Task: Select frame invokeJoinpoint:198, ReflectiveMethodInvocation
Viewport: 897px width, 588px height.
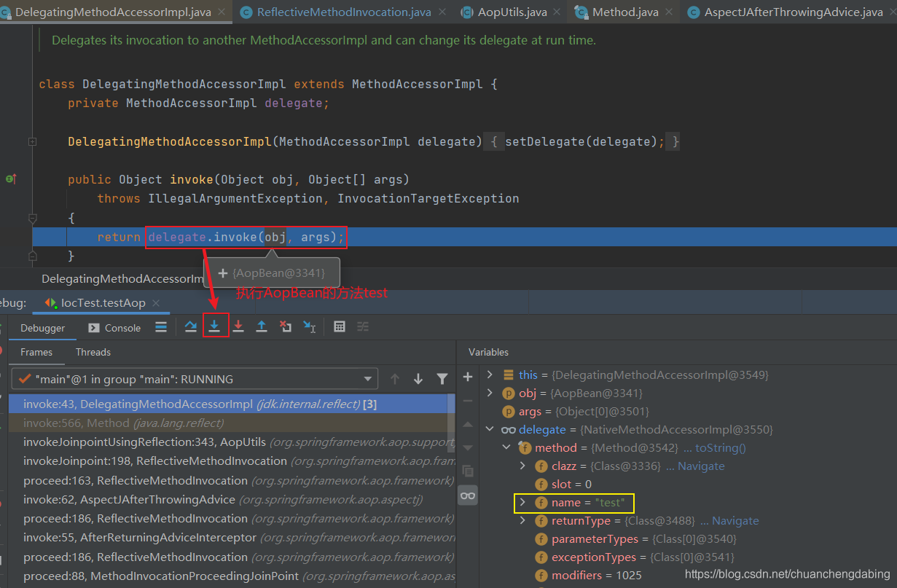Action: (x=232, y=460)
